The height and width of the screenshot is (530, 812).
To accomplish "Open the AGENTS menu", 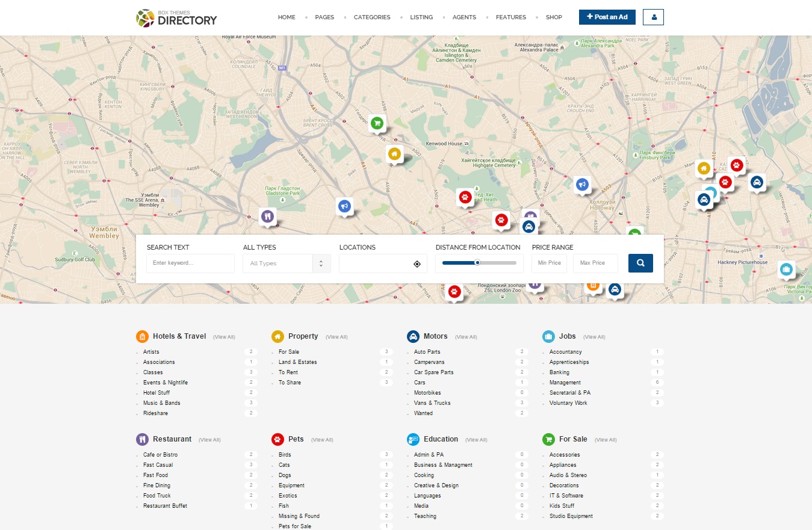I will click(464, 17).
